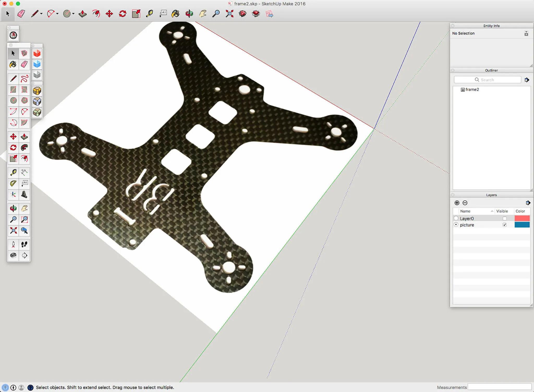This screenshot has height=392, width=534.
Task: Uncheck visibility of picture layer
Action: pyautogui.click(x=505, y=225)
